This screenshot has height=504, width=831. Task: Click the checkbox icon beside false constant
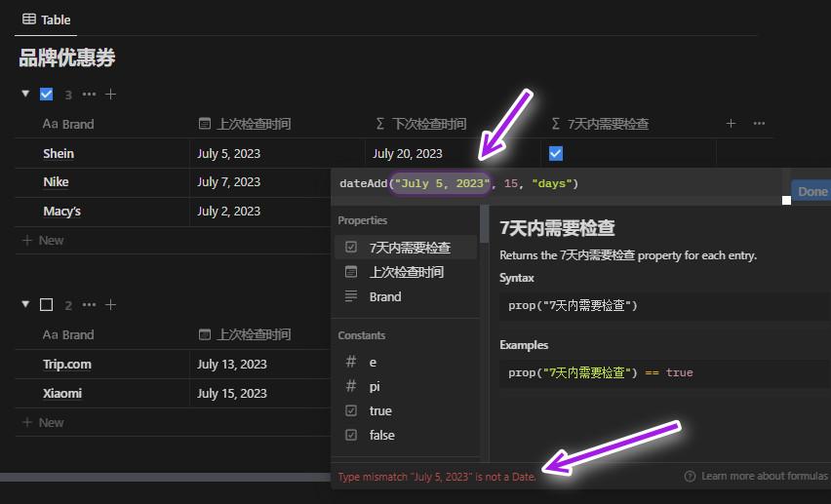351,435
